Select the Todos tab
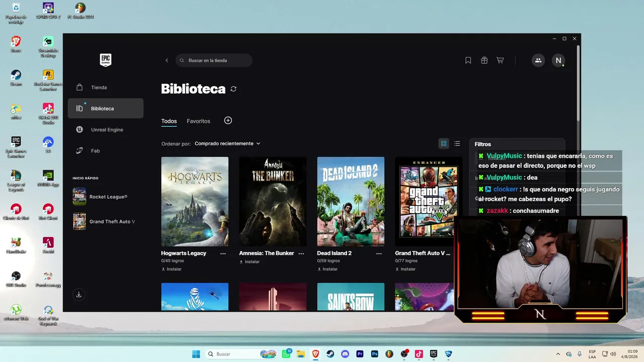 (169, 121)
